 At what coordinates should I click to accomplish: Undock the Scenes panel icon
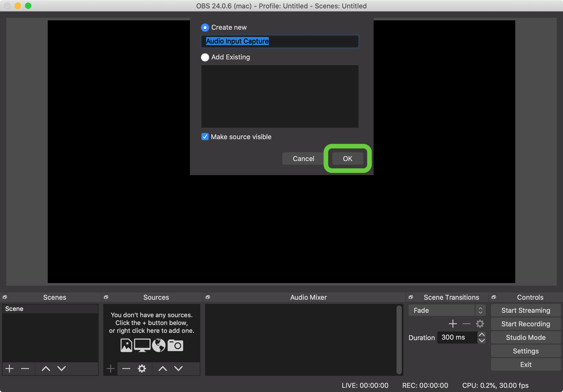(x=5, y=297)
